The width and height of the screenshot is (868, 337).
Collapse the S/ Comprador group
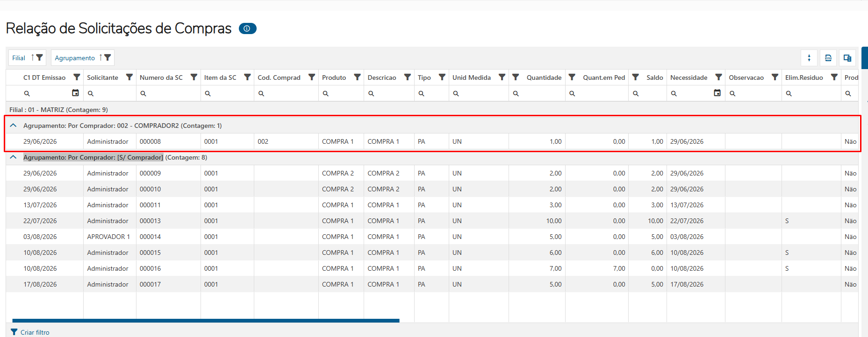point(13,157)
